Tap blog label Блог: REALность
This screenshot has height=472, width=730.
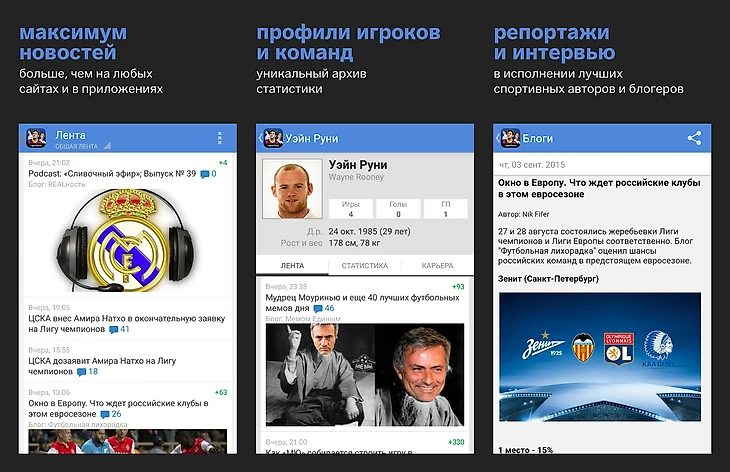click(57, 184)
